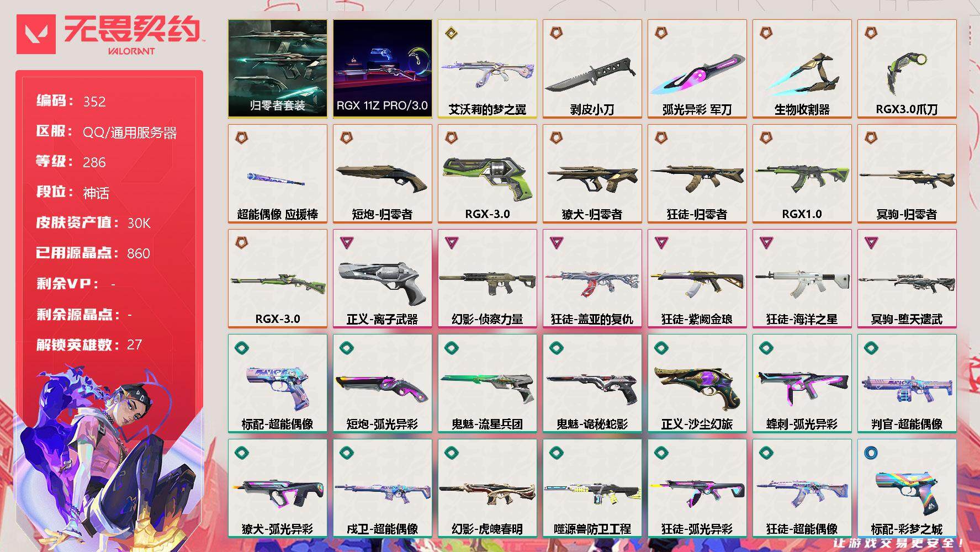Choose the 幻影-虎魄春明 phantom skin
The image size is (980, 552).
point(488,488)
